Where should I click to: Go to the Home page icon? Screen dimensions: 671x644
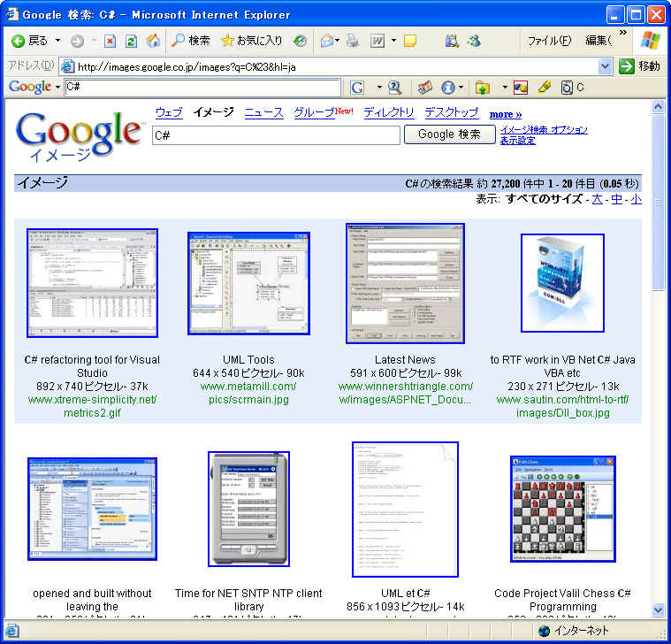[153, 41]
